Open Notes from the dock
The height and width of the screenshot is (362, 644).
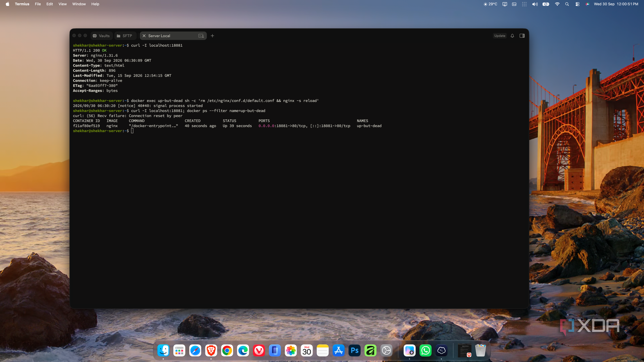pyautogui.click(x=323, y=350)
